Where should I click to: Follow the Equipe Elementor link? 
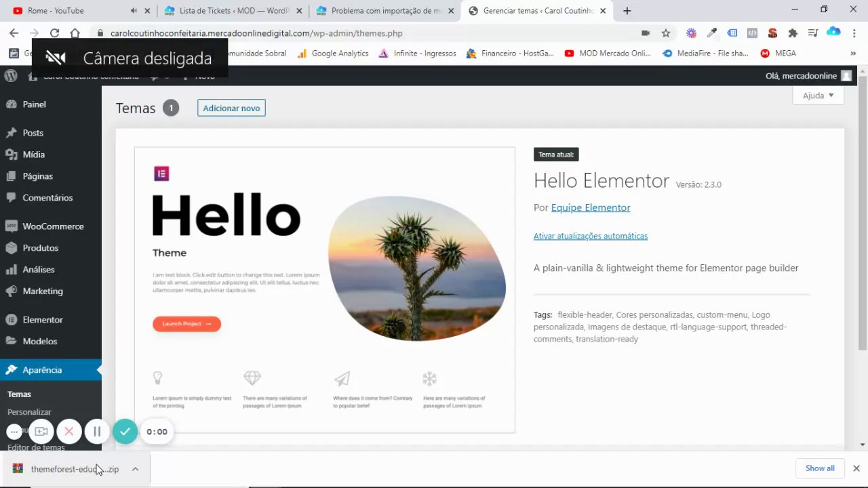click(591, 208)
